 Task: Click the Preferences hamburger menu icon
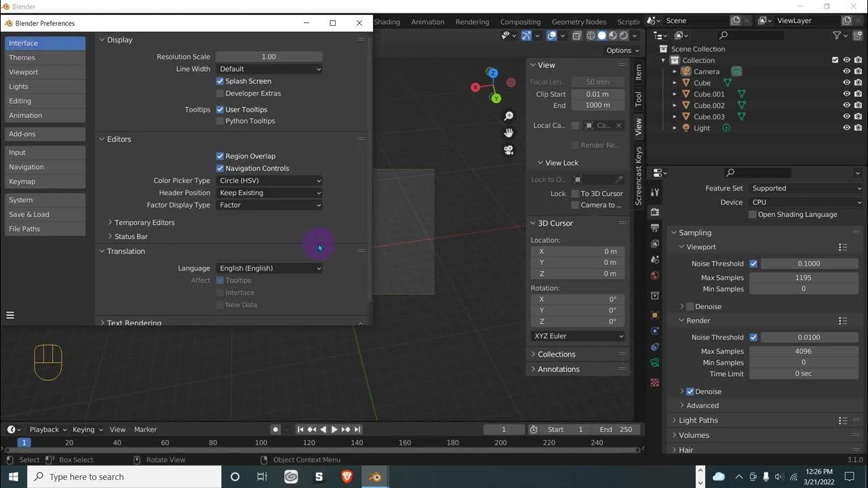coord(10,315)
